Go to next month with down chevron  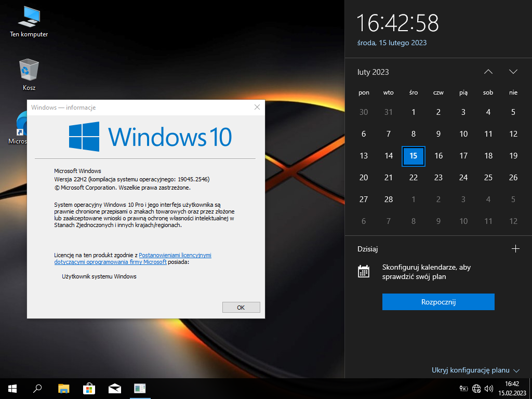[513, 72]
